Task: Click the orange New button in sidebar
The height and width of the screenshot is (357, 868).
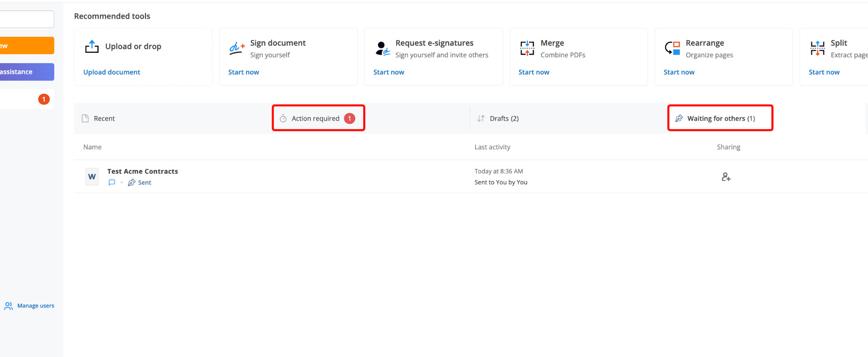Action: pos(27,45)
